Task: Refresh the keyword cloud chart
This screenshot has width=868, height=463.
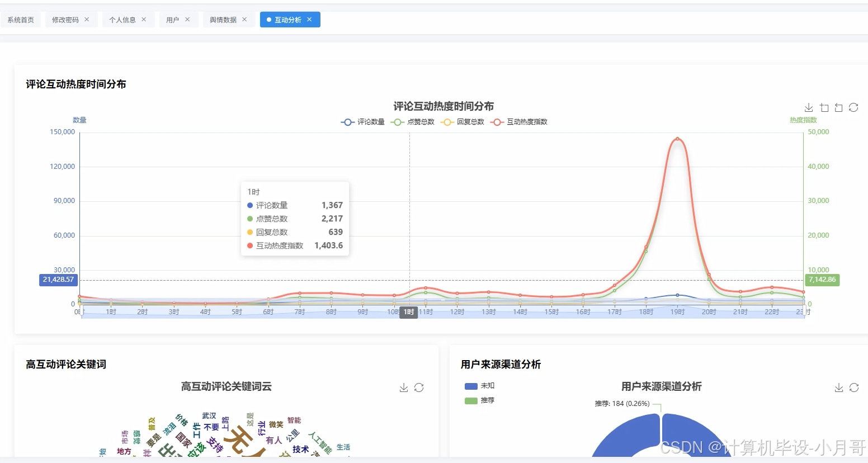Action: (419, 387)
